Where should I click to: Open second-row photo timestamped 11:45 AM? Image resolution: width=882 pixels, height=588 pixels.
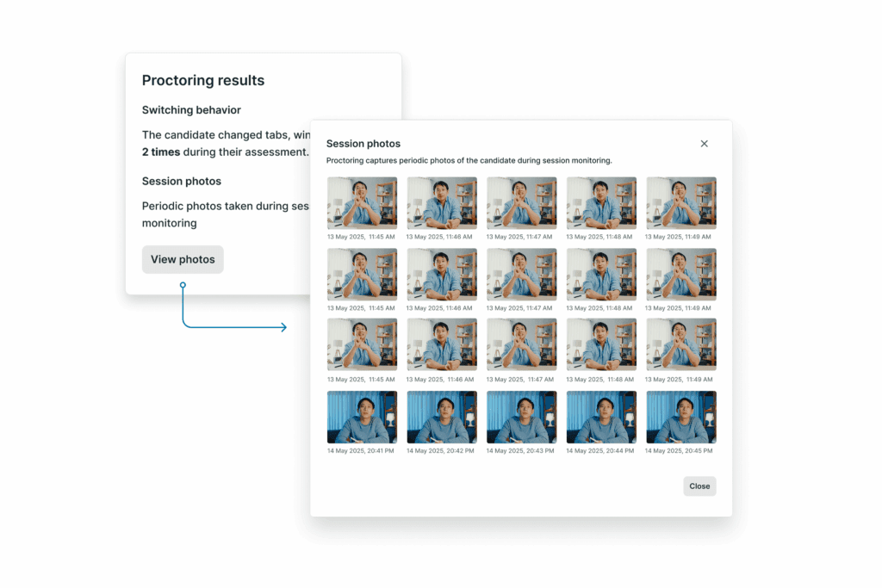tap(363, 275)
